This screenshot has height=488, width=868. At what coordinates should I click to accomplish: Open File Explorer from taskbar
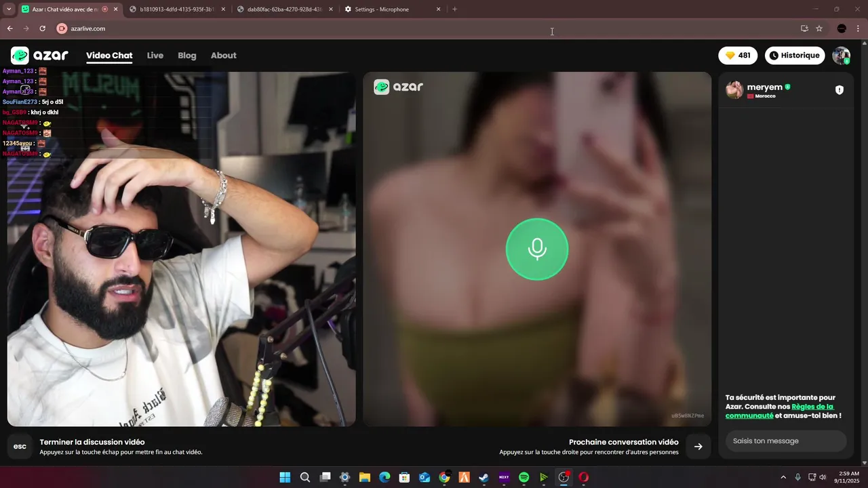[x=365, y=477]
